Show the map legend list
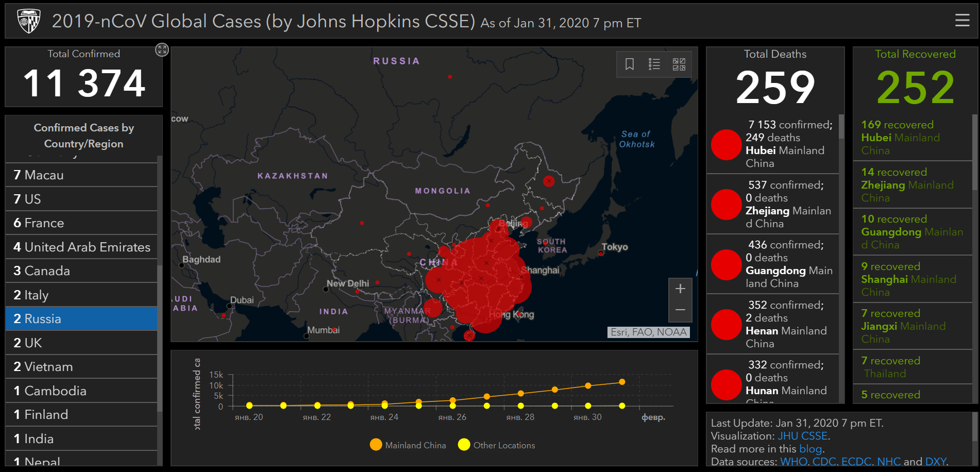 pos(654,64)
